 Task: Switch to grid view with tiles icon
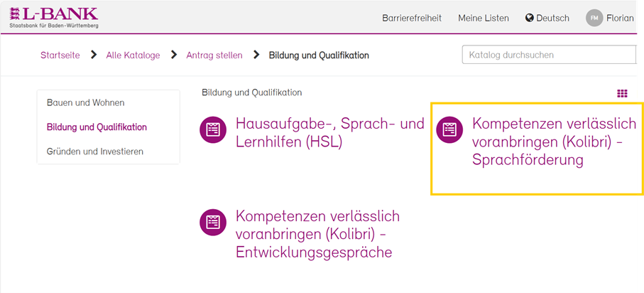click(622, 93)
